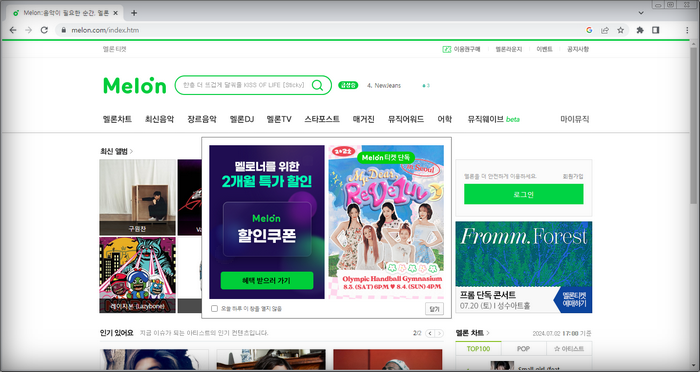The width and height of the screenshot is (700, 372).
Task: Click the Google icon in address bar
Action: [589, 30]
